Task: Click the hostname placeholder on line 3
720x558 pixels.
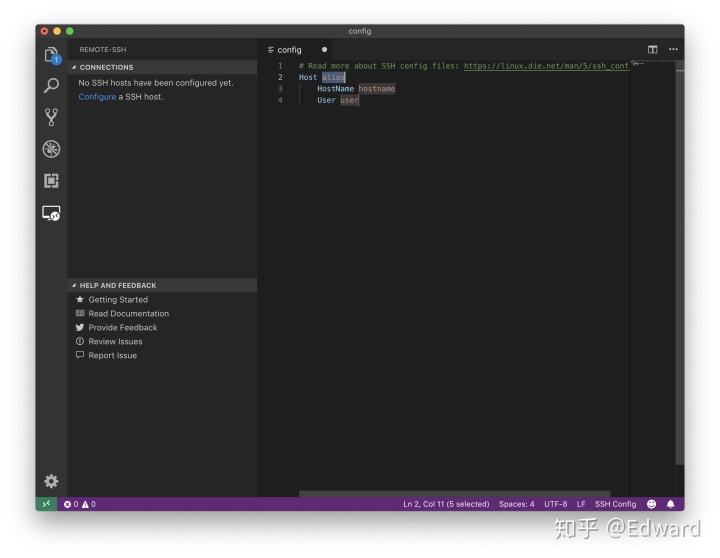Action: 377,89
